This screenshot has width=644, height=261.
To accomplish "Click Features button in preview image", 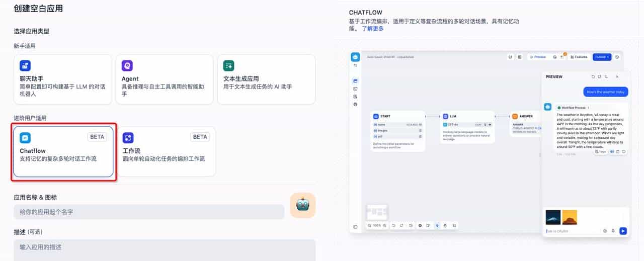I will pos(579,57).
